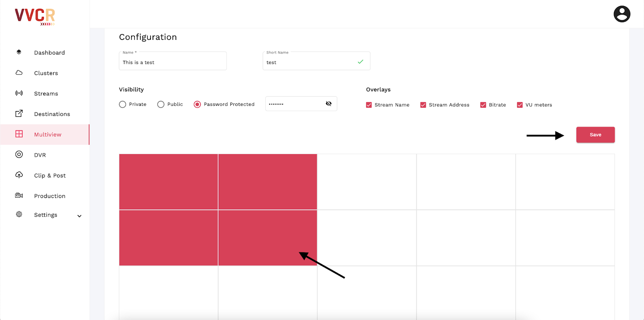Select the last cell in first grid row

(565, 182)
